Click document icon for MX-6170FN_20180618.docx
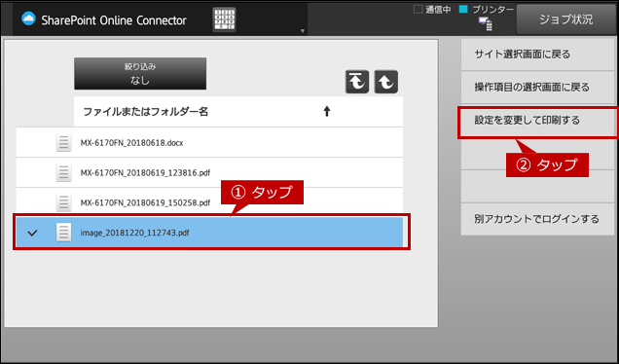 (63, 142)
